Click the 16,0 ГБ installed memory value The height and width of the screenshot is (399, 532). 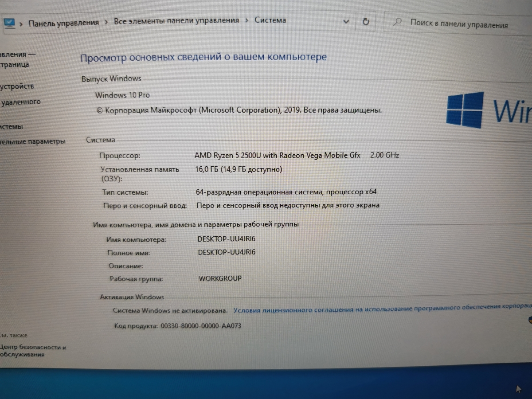(239, 169)
